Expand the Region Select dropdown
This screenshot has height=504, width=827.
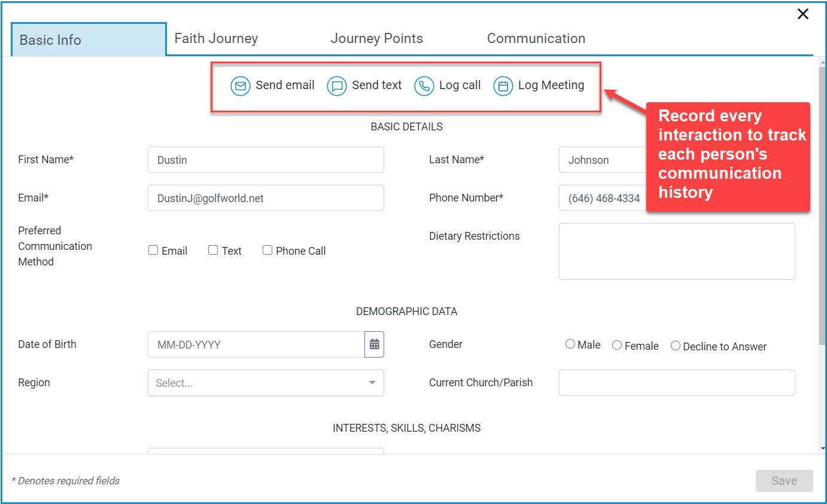point(266,383)
